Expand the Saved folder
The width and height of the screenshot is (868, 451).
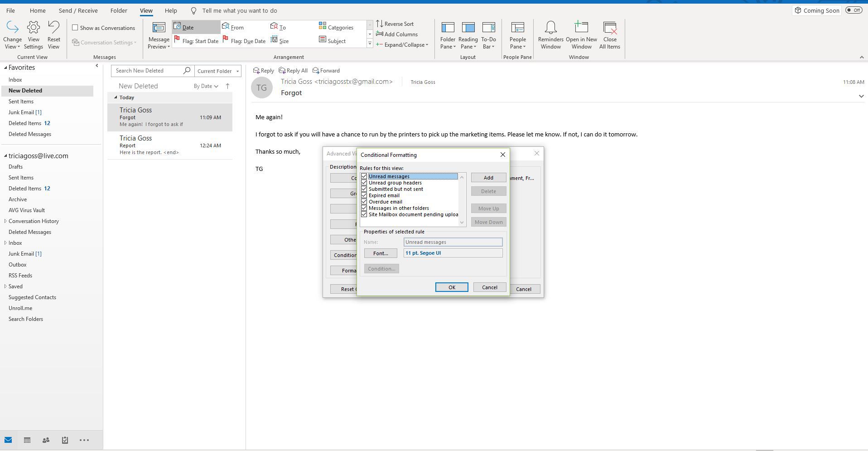5,286
